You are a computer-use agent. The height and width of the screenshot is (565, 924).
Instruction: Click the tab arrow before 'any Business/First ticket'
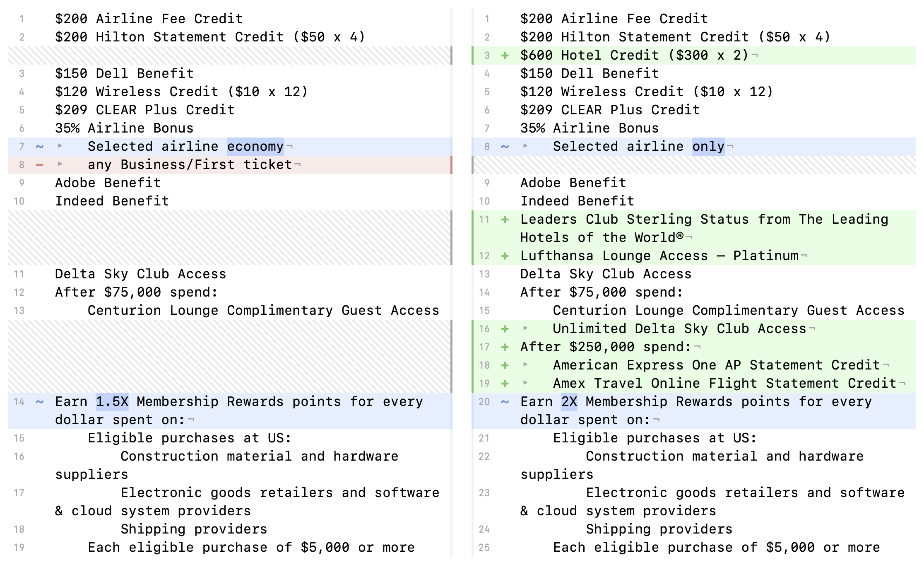(x=60, y=164)
